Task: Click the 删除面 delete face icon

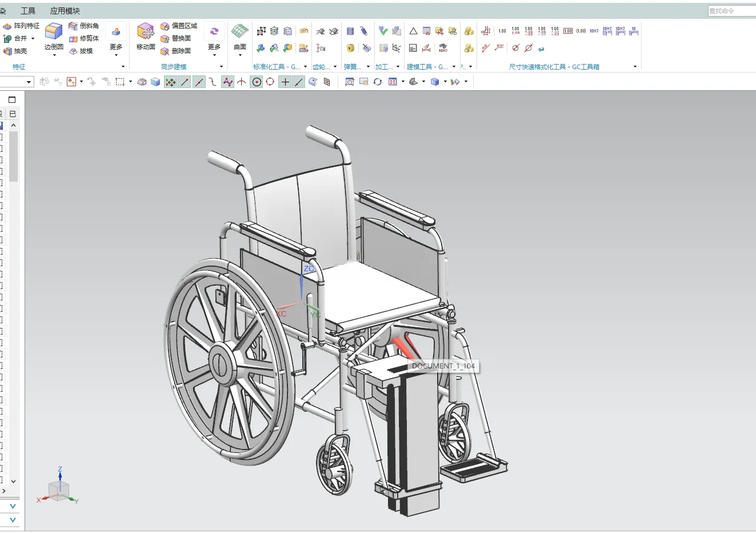Action: 175,51
